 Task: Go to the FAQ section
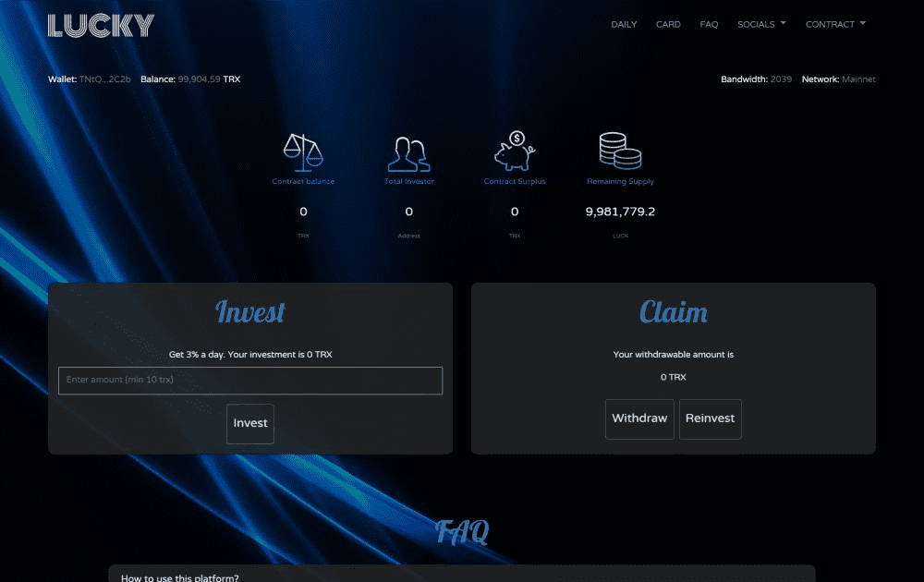click(709, 24)
